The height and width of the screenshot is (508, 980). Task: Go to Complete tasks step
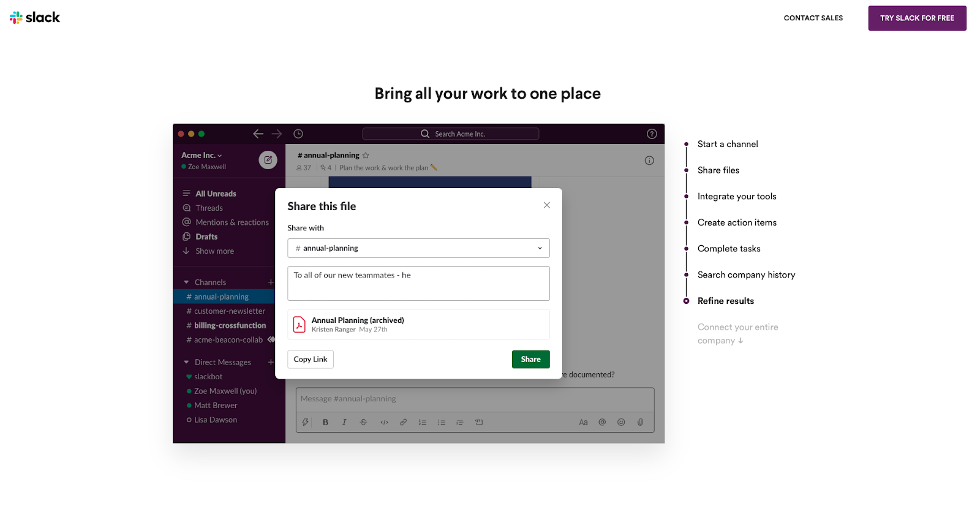click(x=729, y=249)
